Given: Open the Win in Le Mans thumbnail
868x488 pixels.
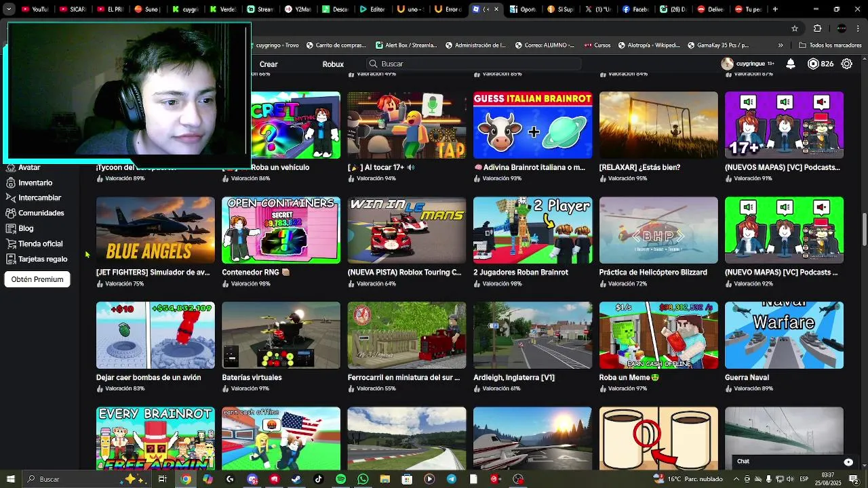Looking at the screenshot, I should point(407,230).
